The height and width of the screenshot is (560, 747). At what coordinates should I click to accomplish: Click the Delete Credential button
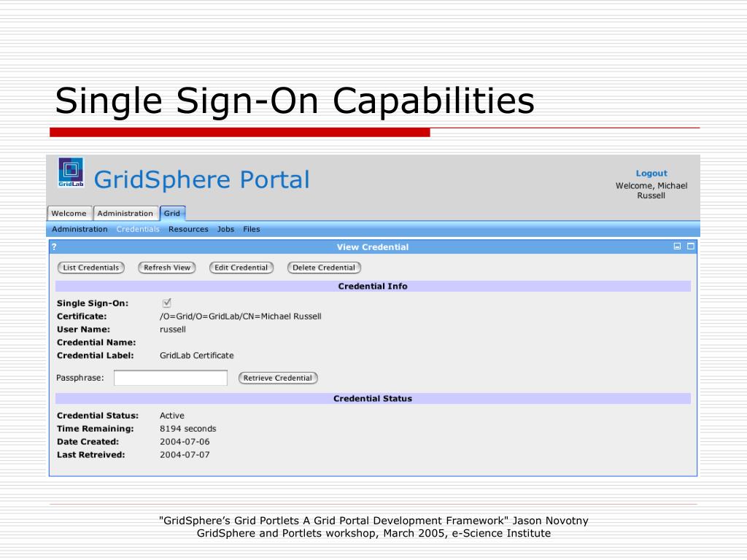[324, 268]
